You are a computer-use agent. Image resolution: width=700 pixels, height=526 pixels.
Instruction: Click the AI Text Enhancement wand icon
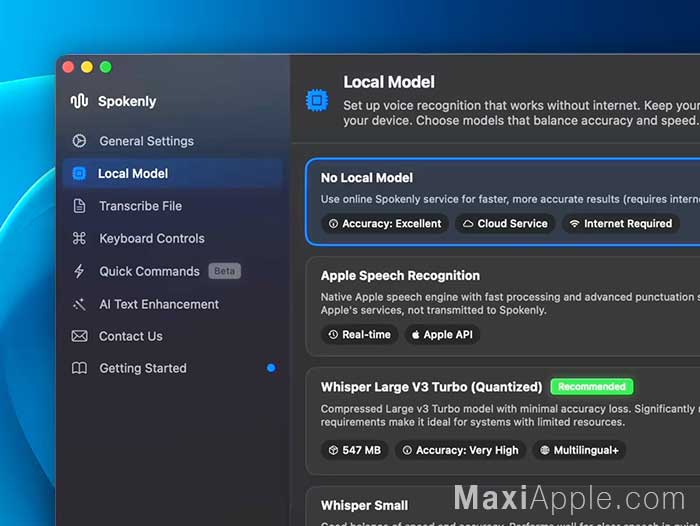coord(79,304)
